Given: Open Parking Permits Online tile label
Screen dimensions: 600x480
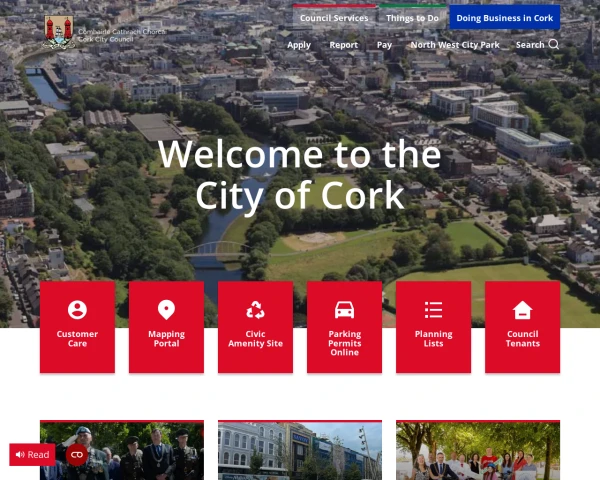Looking at the screenshot, I should [344, 343].
